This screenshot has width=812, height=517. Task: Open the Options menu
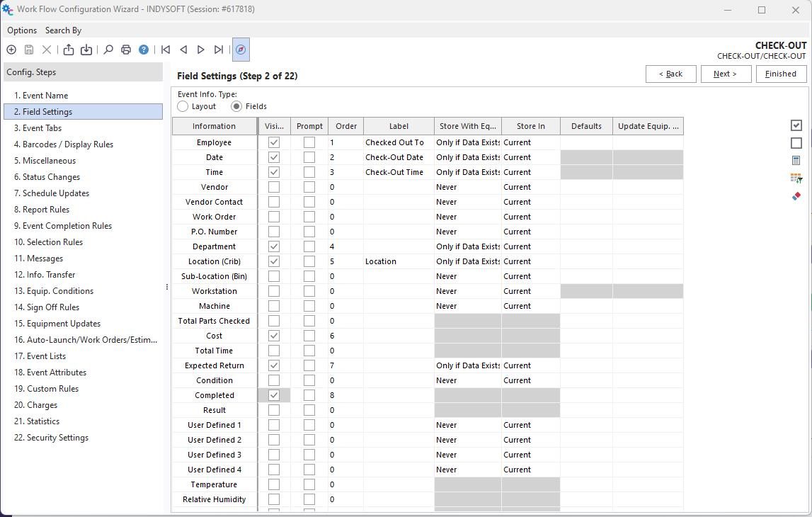coord(22,30)
